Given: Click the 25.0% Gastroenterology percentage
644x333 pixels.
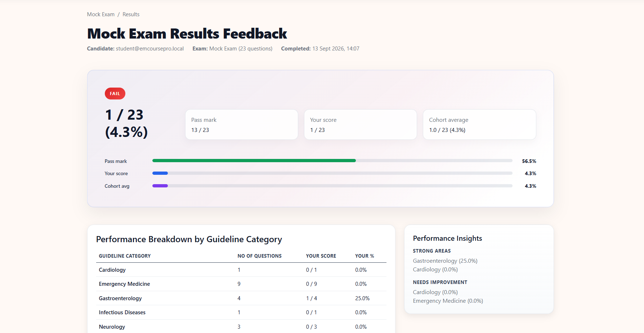Looking at the screenshot, I should 362,298.
